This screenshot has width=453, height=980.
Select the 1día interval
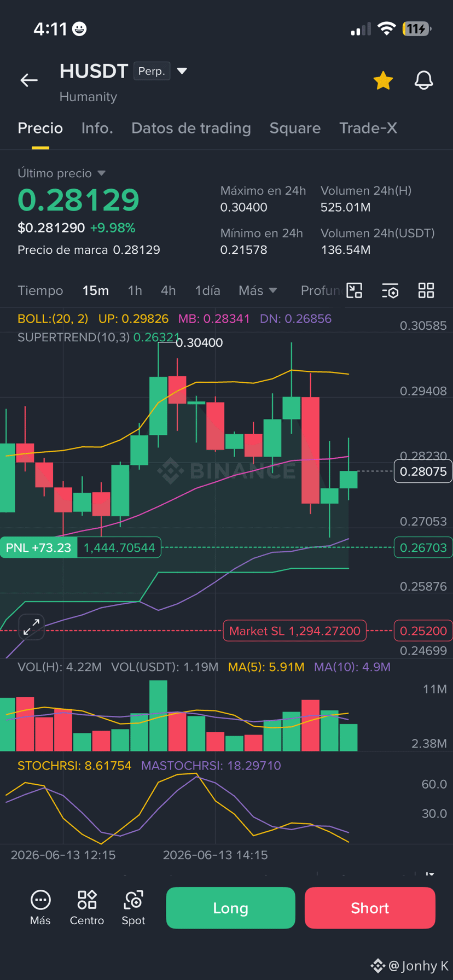click(207, 290)
